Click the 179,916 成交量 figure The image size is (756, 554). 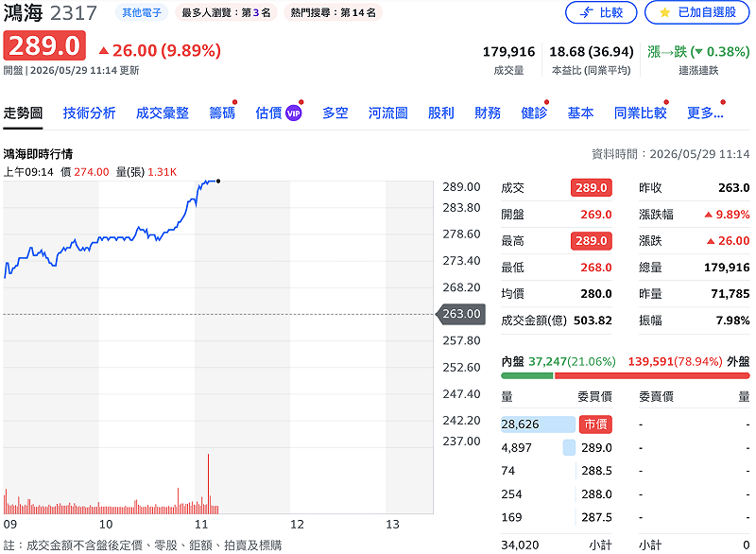click(508, 52)
